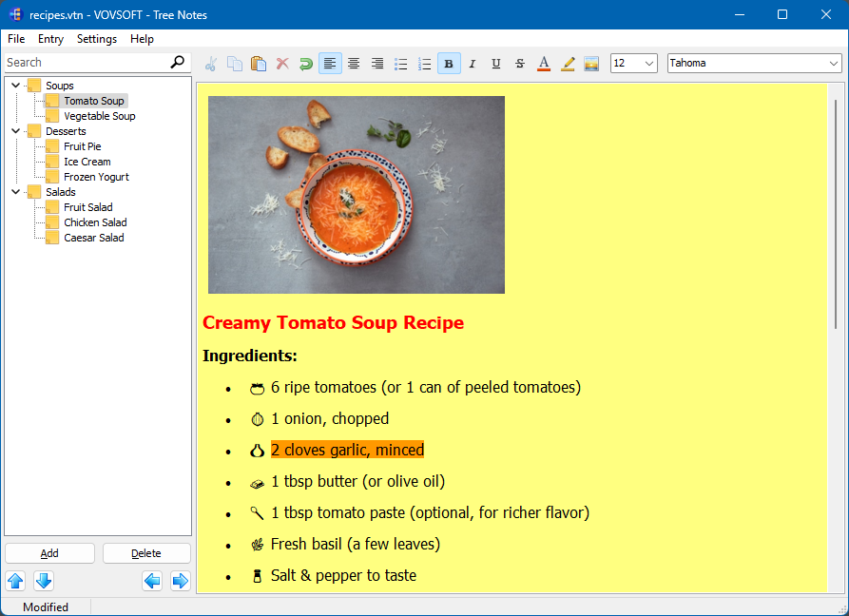Screen dimensions: 849x616
Task: Collapse the Soups folder in the tree
Action: tap(14, 85)
